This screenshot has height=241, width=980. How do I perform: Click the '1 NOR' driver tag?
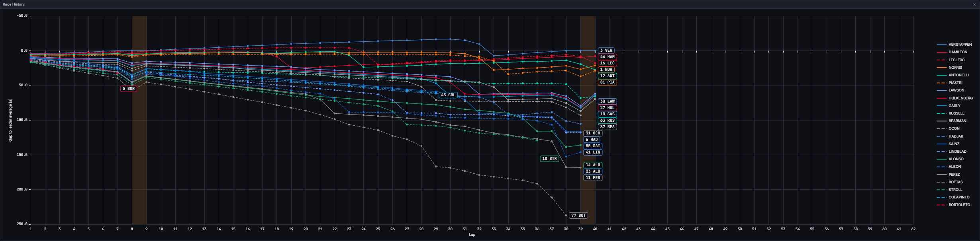click(x=606, y=70)
